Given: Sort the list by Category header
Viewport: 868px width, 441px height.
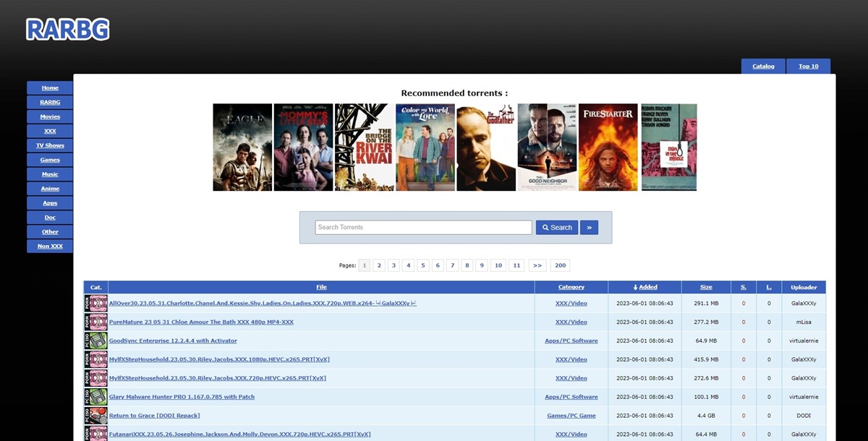Looking at the screenshot, I should [571, 287].
